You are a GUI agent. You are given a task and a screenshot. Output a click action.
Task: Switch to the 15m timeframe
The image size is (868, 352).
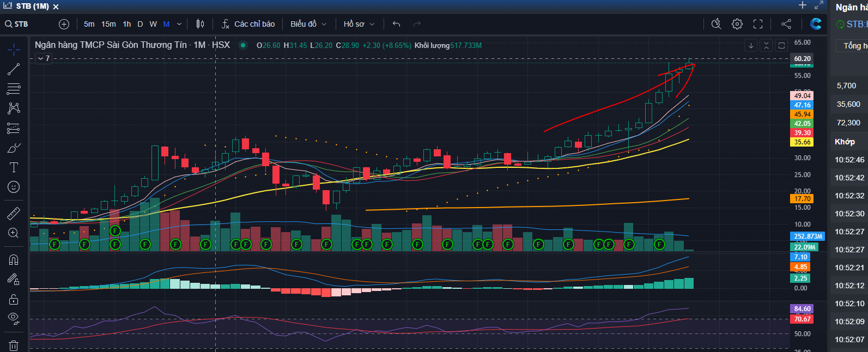point(108,24)
